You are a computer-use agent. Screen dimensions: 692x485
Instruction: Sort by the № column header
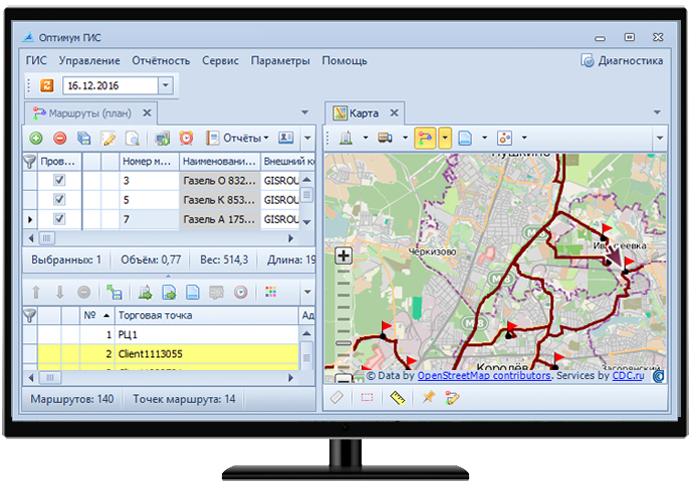click(x=96, y=315)
